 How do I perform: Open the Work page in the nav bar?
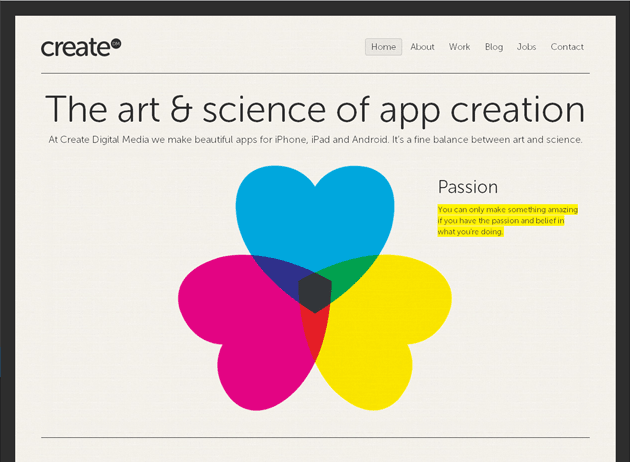pyautogui.click(x=459, y=47)
